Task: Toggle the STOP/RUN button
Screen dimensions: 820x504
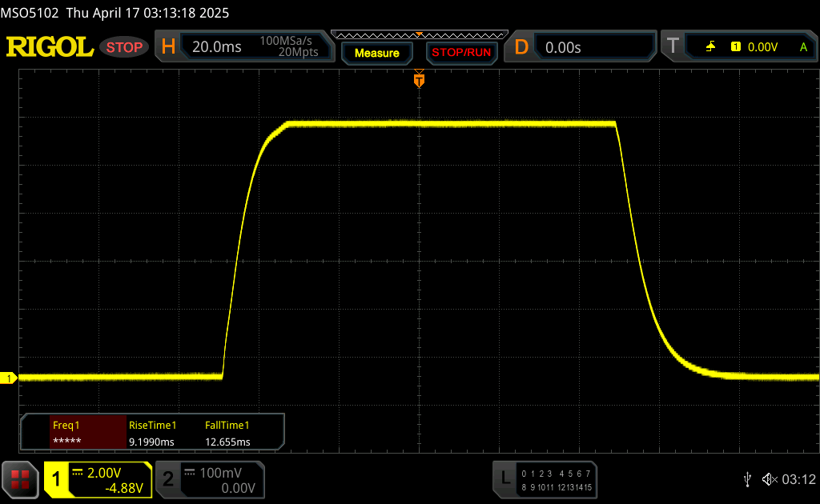Action: pyautogui.click(x=461, y=53)
